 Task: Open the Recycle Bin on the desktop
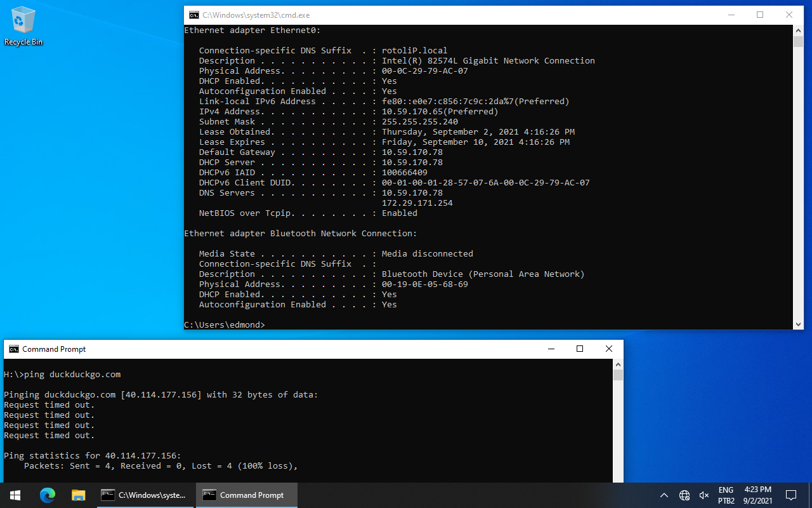[23, 22]
